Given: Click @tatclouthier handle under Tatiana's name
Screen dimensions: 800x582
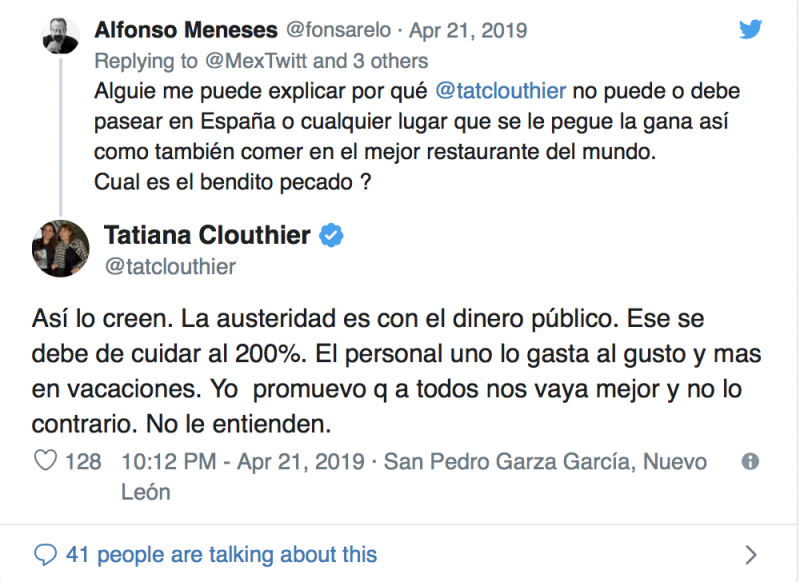Looking at the screenshot, I should pos(170,267).
